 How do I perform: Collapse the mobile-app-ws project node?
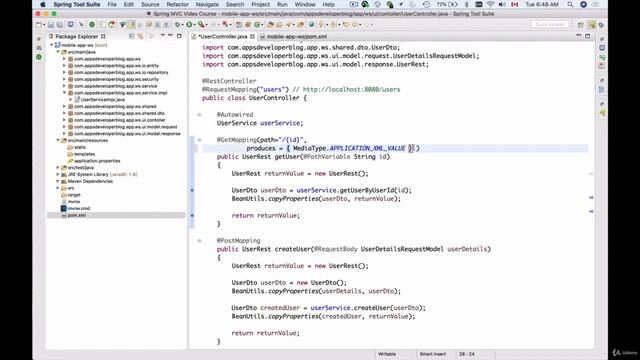52,45
